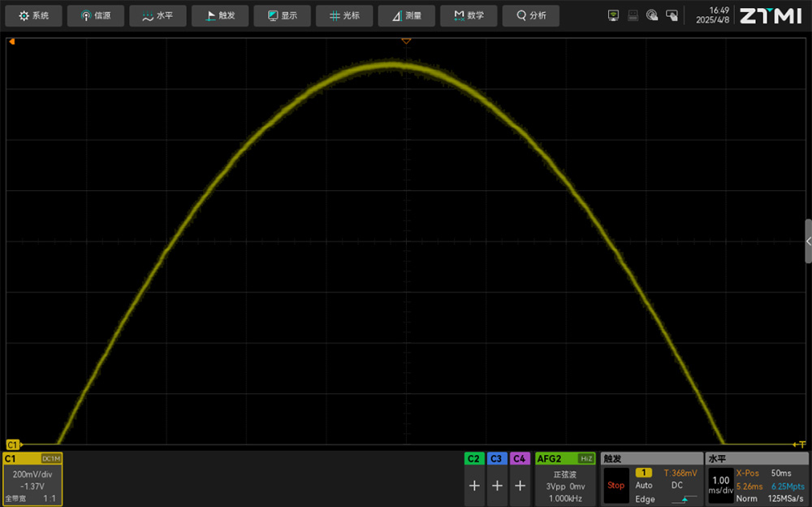Click the USB storage device icon
Screen dimensions: 812x507
click(633, 15)
